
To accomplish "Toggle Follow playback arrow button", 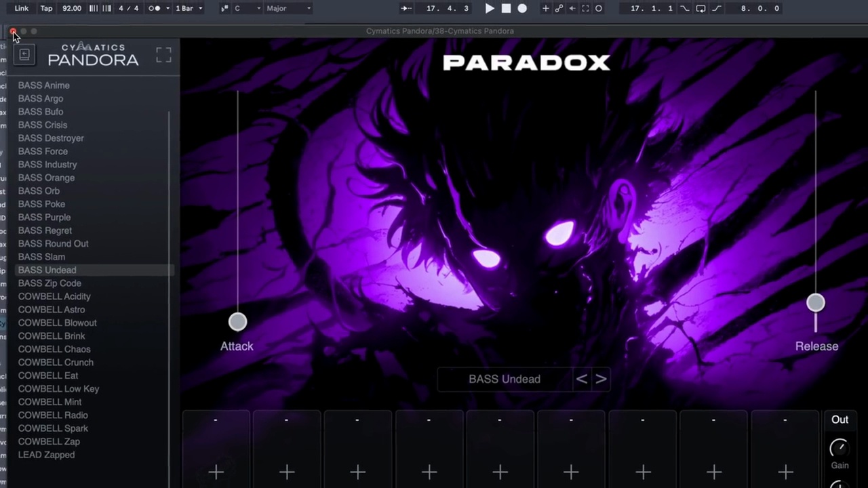I will (406, 8).
